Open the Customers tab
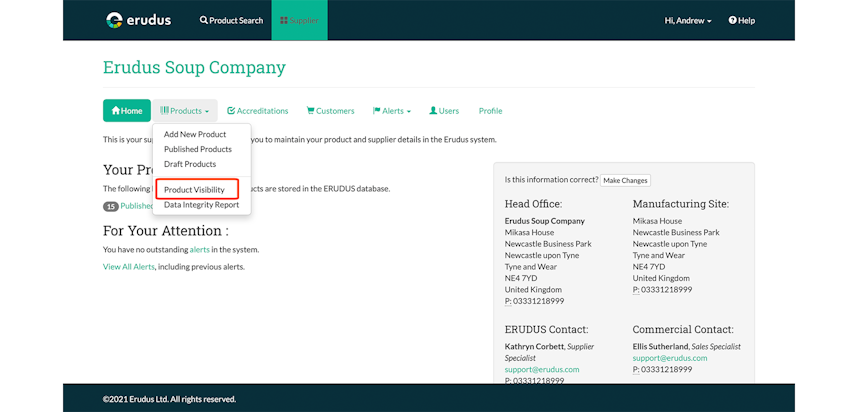The image size is (858, 412). (331, 111)
